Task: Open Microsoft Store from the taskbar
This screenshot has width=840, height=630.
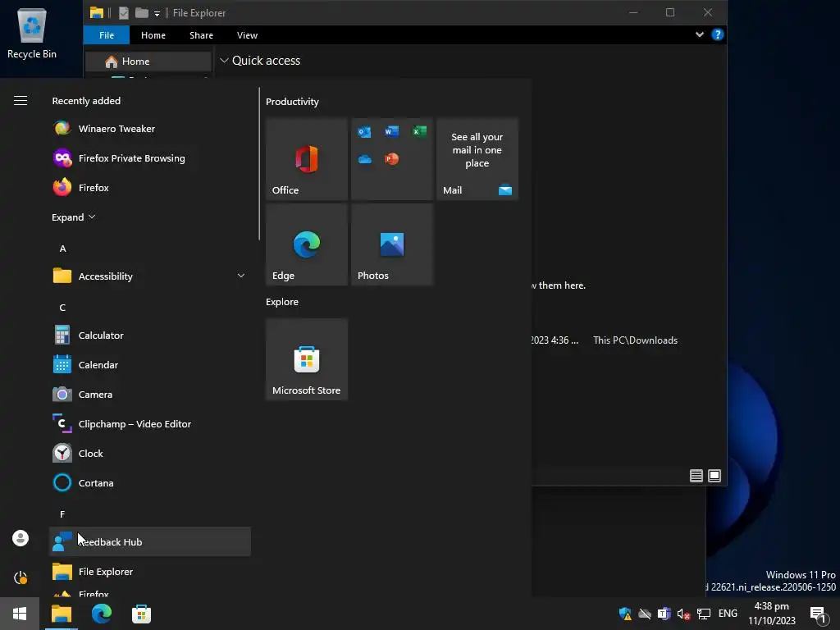Action: [x=141, y=614]
